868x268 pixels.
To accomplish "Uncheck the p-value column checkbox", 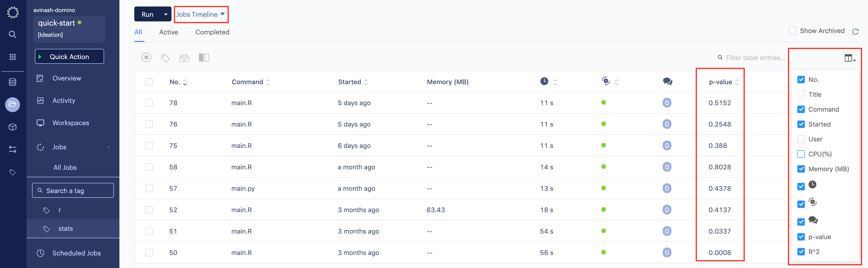I will coord(801,237).
